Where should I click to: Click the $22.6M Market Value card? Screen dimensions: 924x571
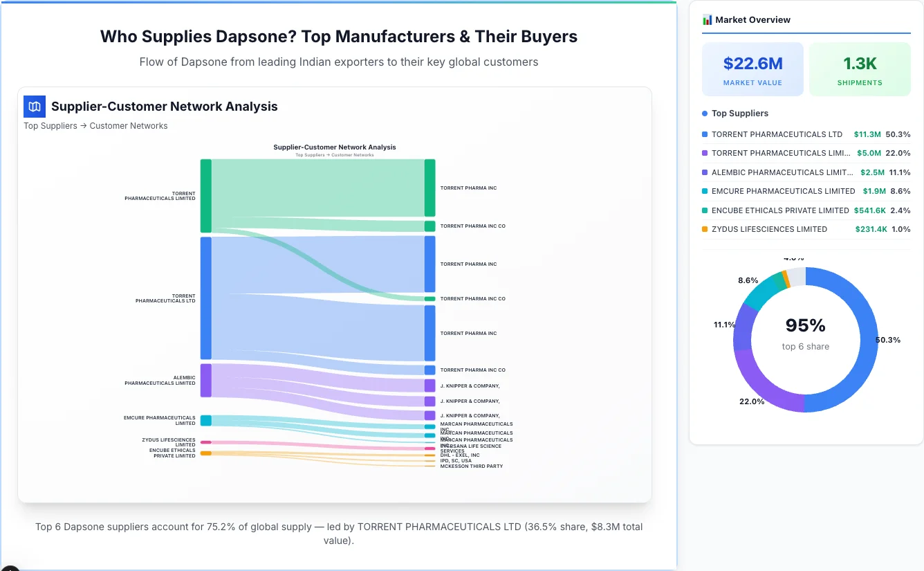click(x=752, y=69)
